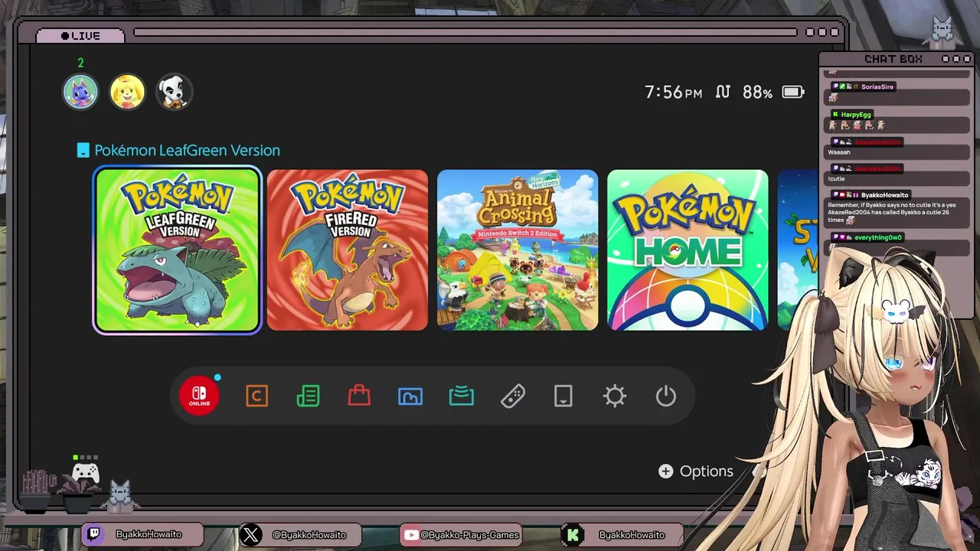Click the 88% battery percentage

757,92
